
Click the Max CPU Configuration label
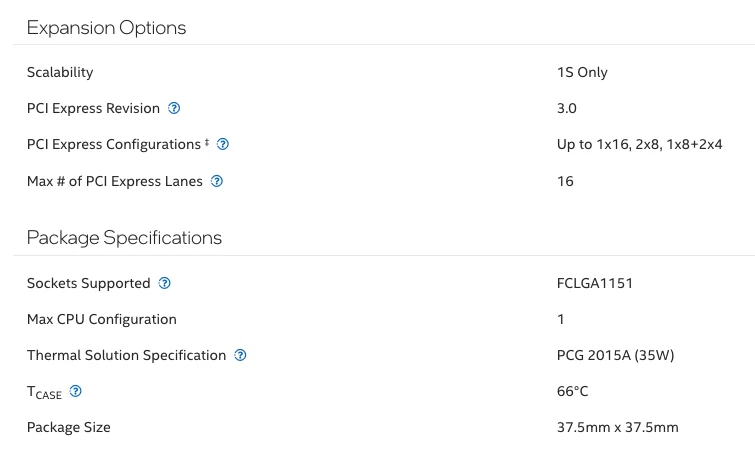click(102, 319)
